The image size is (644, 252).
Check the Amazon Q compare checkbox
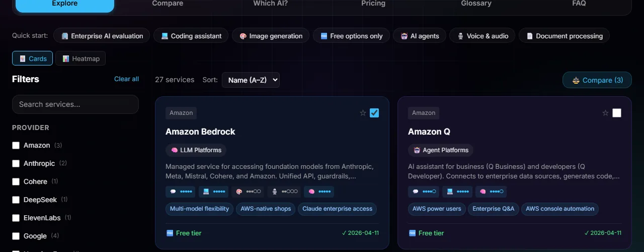click(617, 113)
